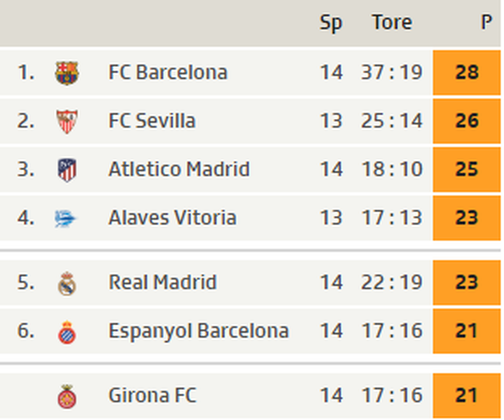Viewport: 504px width, 420px height.
Task: Click Atletico Madrid's 18:10 goals value
Action: coord(392,169)
